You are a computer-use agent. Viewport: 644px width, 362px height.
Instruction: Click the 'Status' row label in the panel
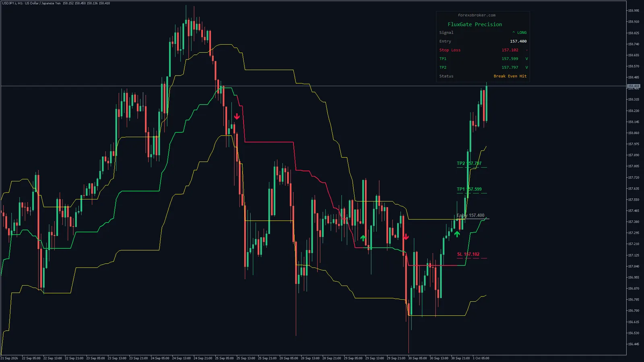446,76
